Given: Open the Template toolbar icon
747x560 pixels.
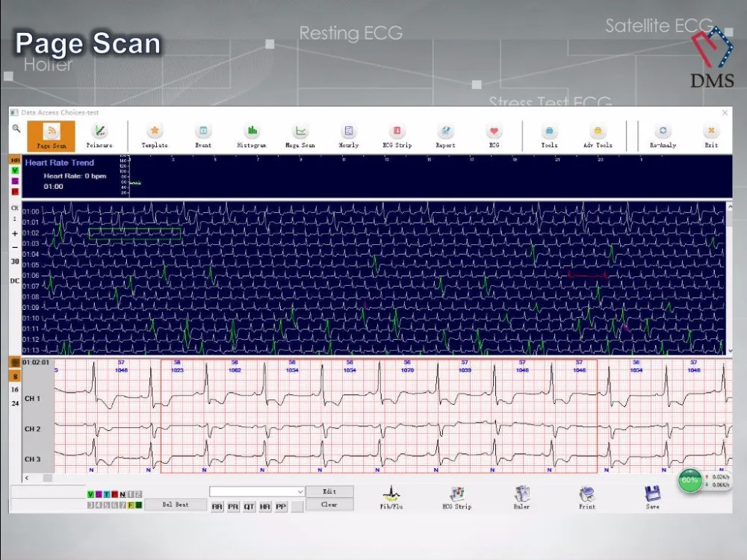Looking at the screenshot, I should 155,135.
